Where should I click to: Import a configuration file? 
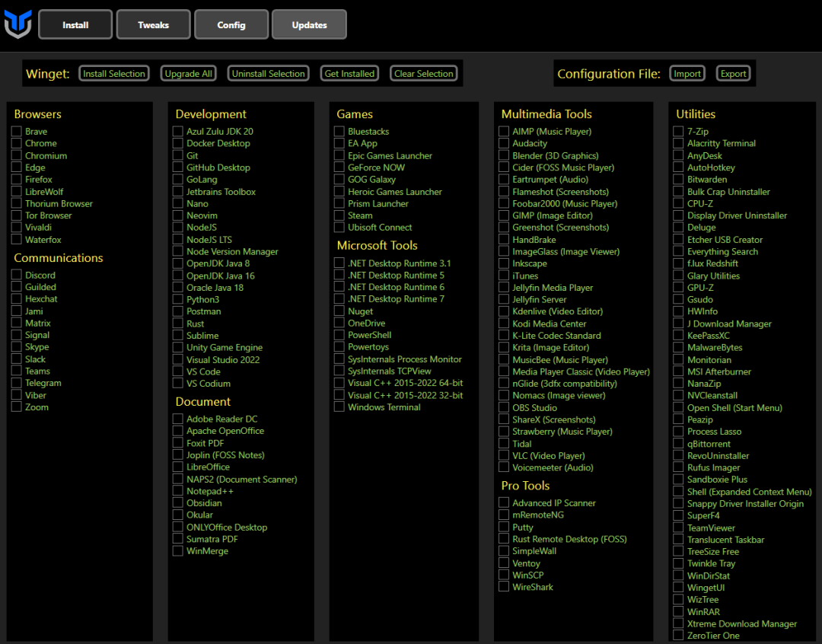(x=687, y=73)
